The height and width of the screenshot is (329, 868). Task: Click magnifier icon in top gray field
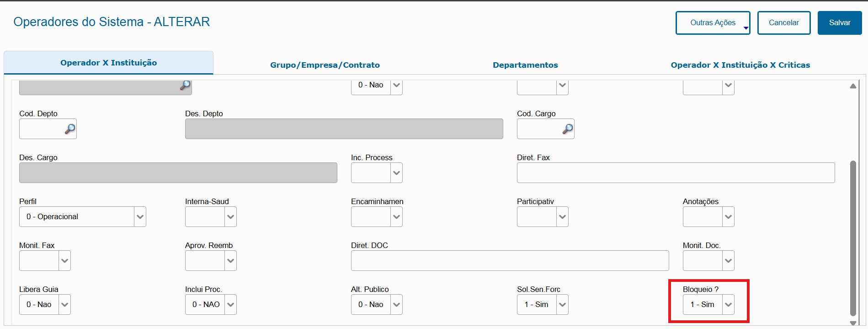[185, 85]
